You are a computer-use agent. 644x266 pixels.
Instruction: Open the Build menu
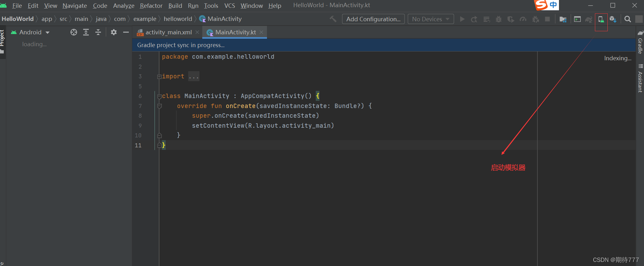175,6
